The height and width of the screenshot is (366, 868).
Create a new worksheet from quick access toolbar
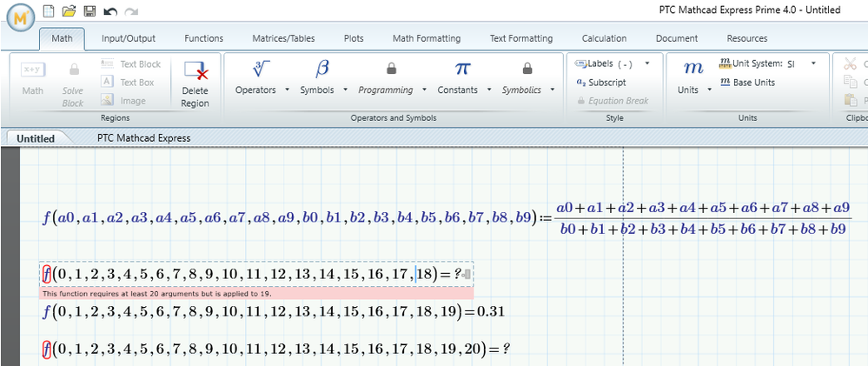(50, 10)
